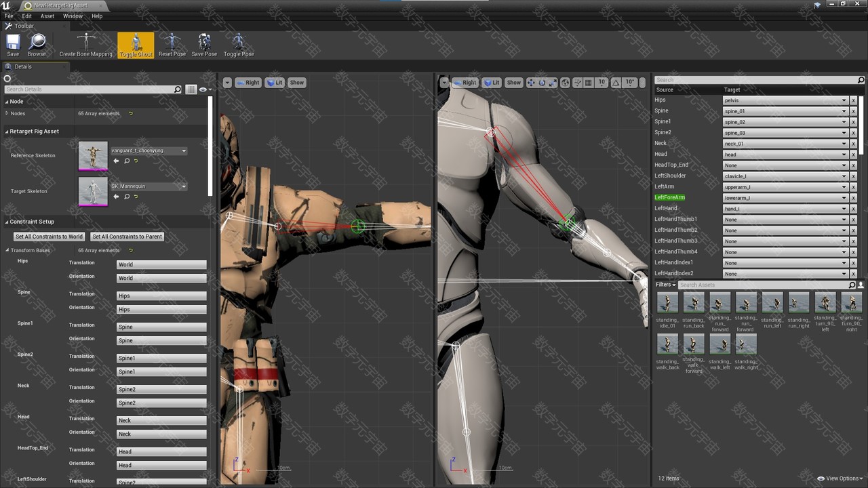Open the LeftForeArm target bone dropdown
Image resolution: width=868 pixels, height=488 pixels.
pyautogui.click(x=785, y=198)
